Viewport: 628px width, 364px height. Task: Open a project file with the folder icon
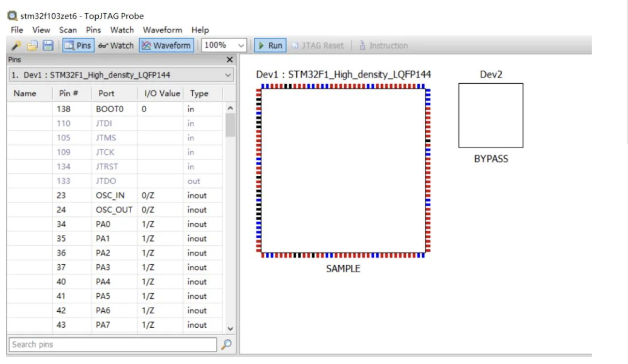32,45
